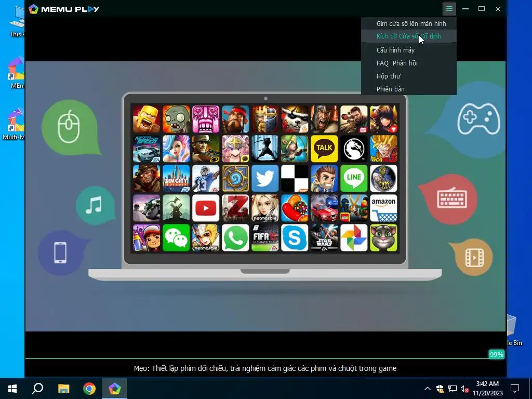Click the muted volume tray icon

464,389
